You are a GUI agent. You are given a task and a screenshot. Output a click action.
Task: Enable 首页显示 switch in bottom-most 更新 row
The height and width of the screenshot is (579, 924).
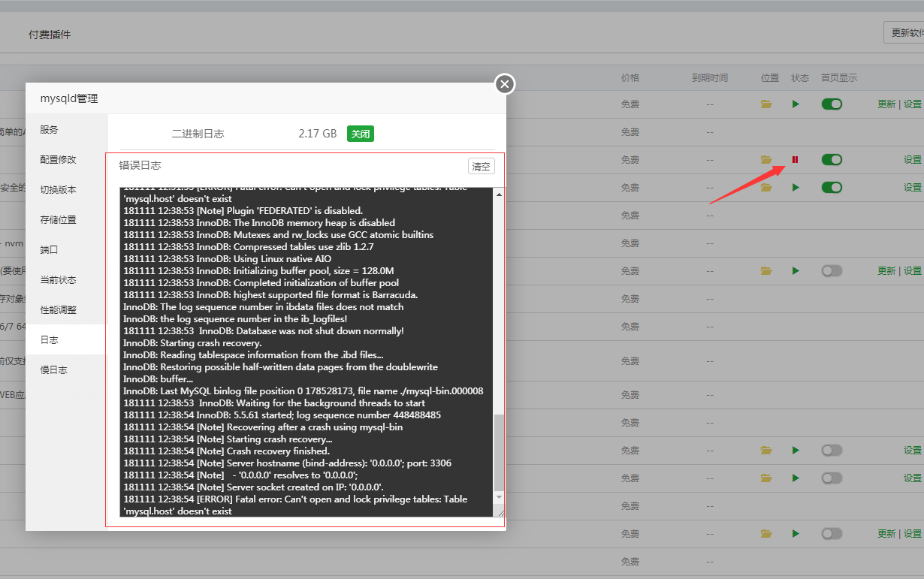coord(832,533)
